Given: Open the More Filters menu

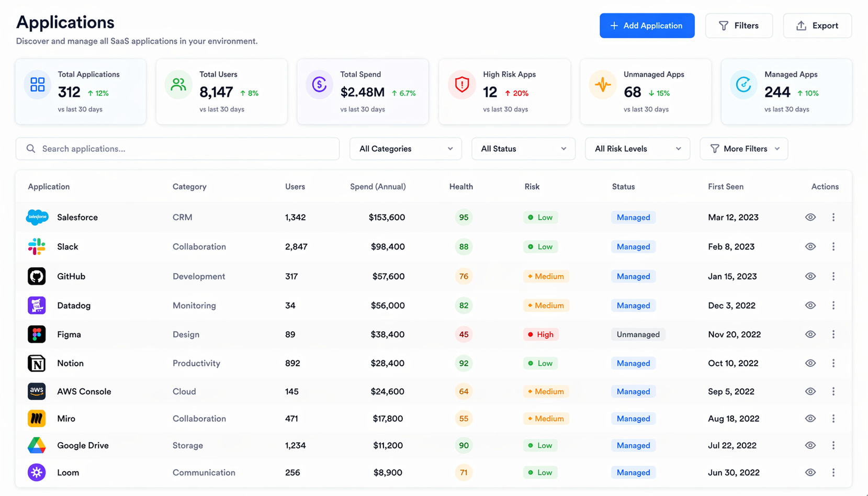Looking at the screenshot, I should (x=743, y=149).
